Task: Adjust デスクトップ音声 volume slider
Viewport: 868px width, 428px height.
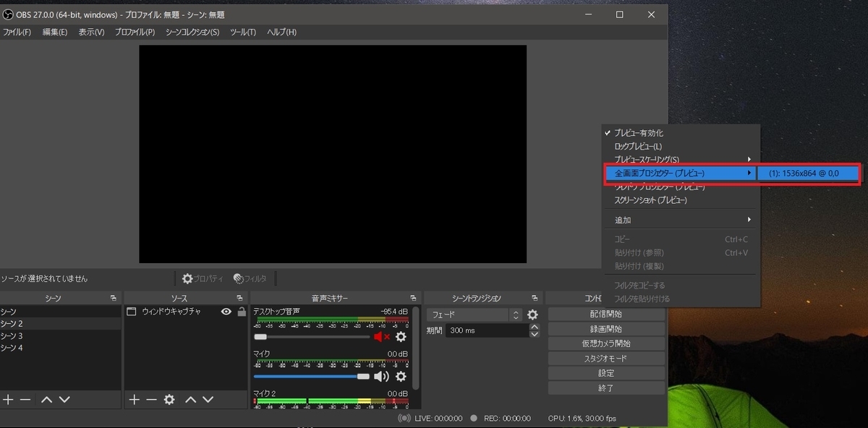Action: pos(312,337)
